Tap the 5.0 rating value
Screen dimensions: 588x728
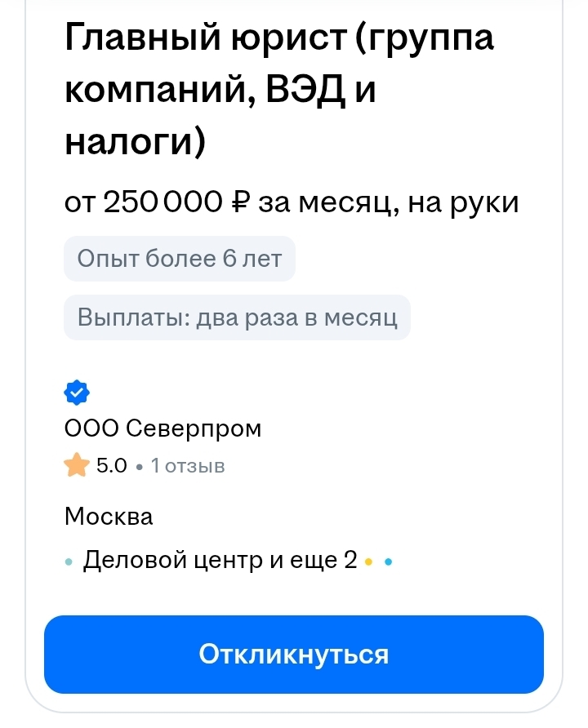pos(112,466)
